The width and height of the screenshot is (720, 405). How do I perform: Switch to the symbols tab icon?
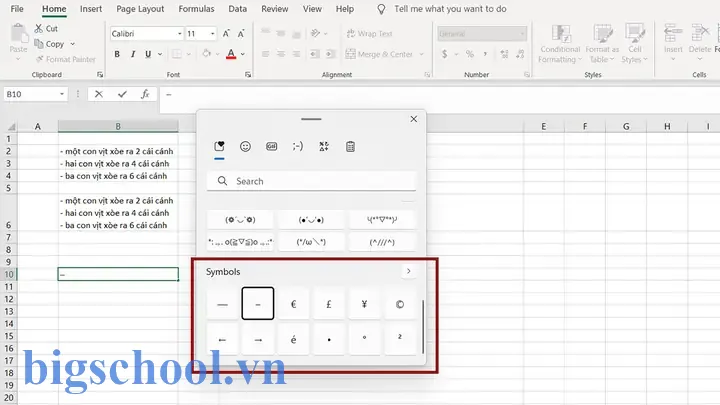(x=324, y=146)
